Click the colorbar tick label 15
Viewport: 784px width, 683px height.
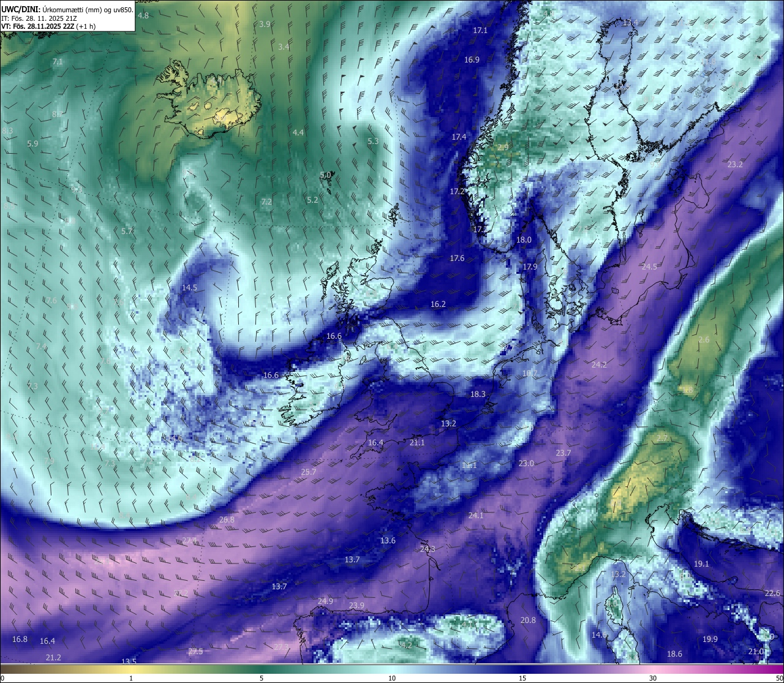click(522, 678)
